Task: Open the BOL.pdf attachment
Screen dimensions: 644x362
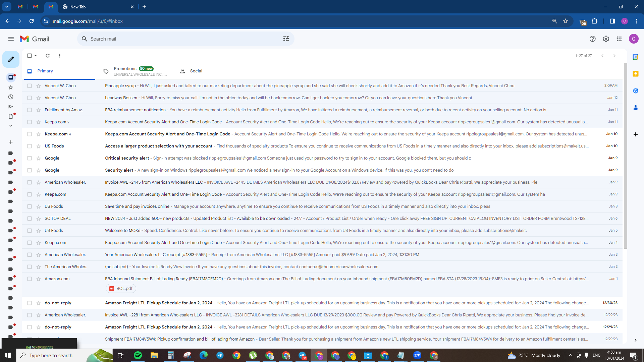Action: click(x=121, y=289)
